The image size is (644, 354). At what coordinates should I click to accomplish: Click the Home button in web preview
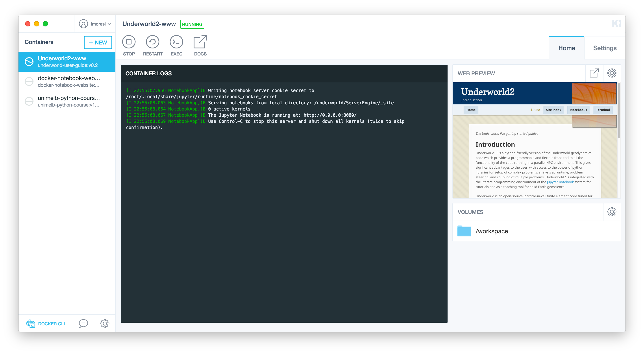tap(471, 110)
